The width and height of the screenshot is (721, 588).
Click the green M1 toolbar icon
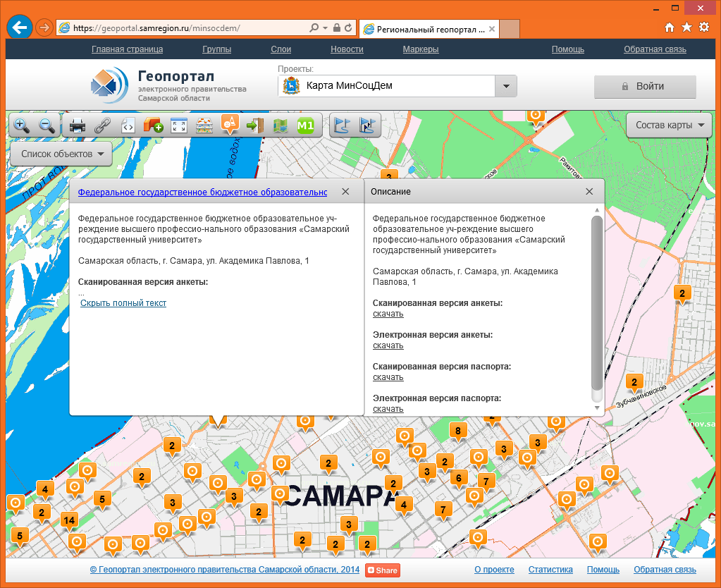pos(306,125)
